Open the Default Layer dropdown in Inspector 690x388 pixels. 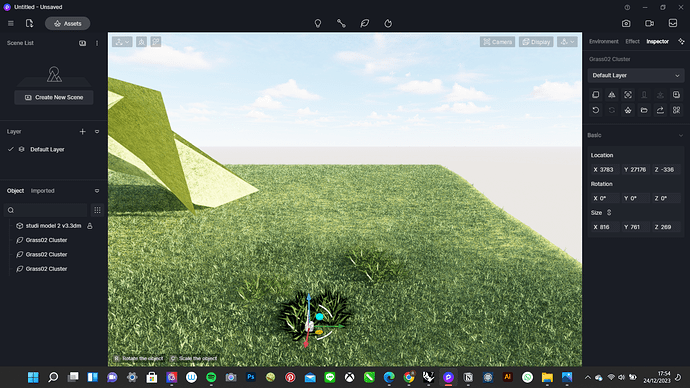click(x=636, y=75)
